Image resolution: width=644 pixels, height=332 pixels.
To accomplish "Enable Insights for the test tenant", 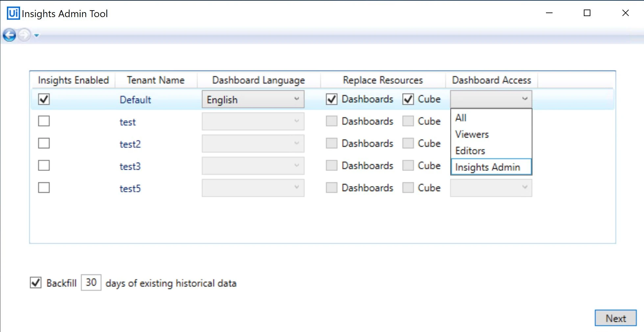I will [44, 121].
